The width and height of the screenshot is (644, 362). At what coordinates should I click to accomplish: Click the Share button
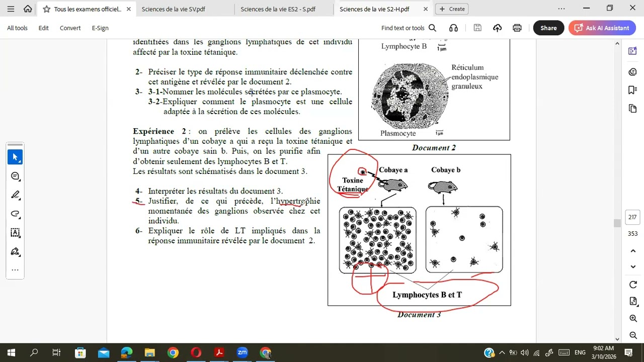[548, 28]
